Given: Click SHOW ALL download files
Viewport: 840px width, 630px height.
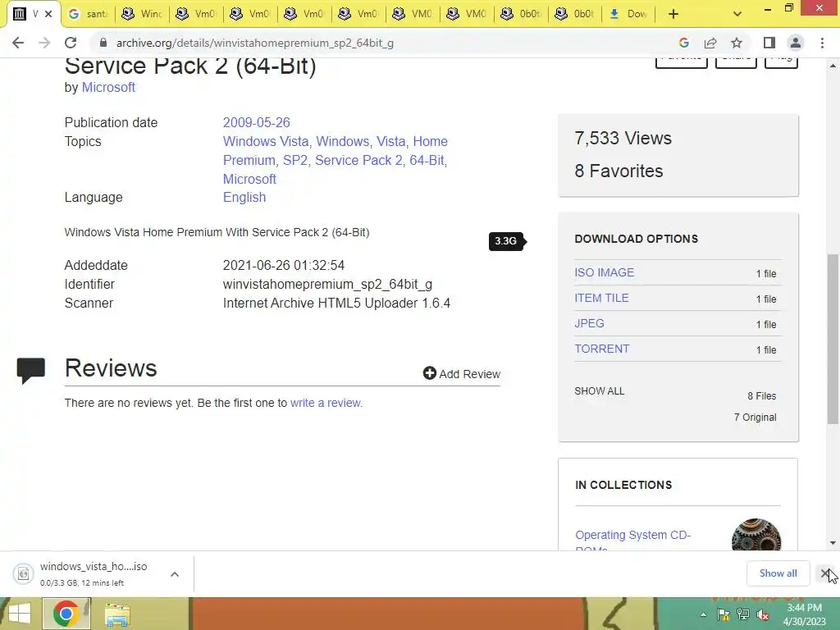Looking at the screenshot, I should (x=599, y=391).
